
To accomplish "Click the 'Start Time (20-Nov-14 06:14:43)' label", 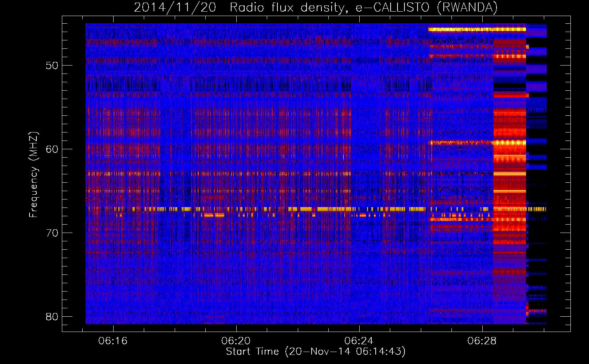I will 316,352.
